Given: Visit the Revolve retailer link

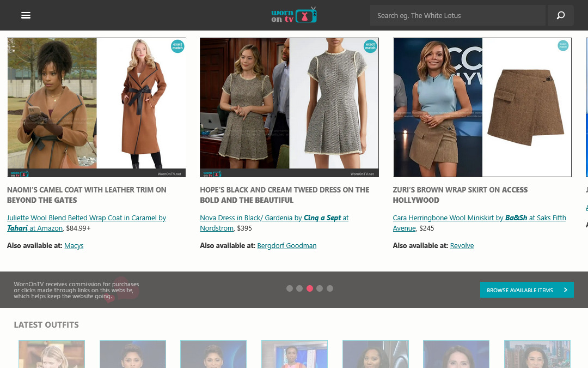Looking at the screenshot, I should pos(462,245).
